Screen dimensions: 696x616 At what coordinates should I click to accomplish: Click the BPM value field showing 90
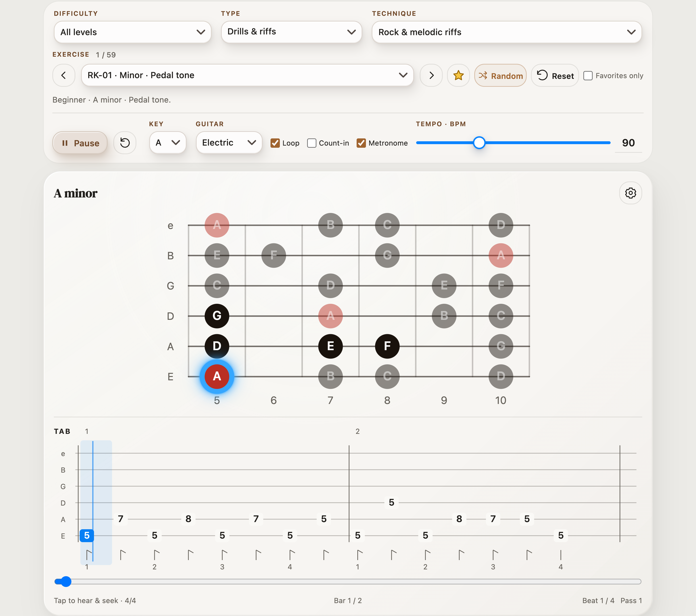[628, 143]
